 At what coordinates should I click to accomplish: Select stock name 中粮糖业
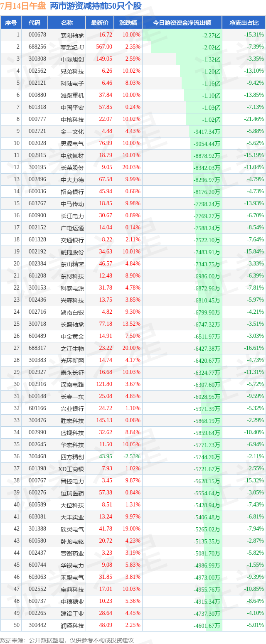72,601
